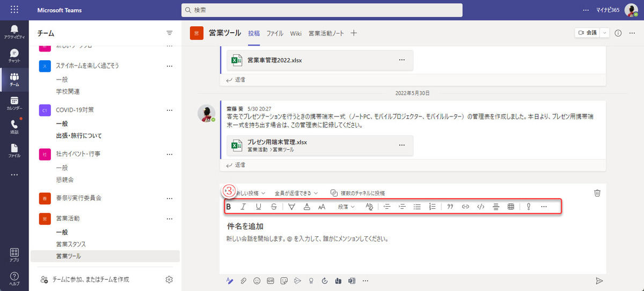Click the filter teams icon
The height and width of the screenshot is (291, 644).
[x=170, y=33]
